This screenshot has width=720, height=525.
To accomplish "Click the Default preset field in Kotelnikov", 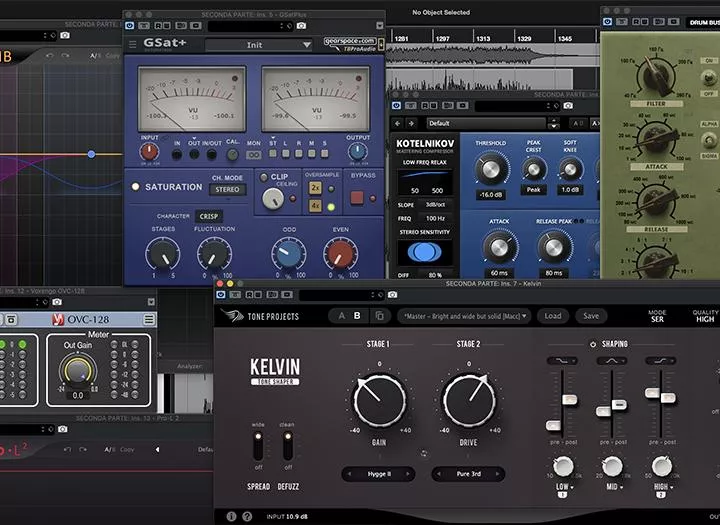I will (x=486, y=123).
